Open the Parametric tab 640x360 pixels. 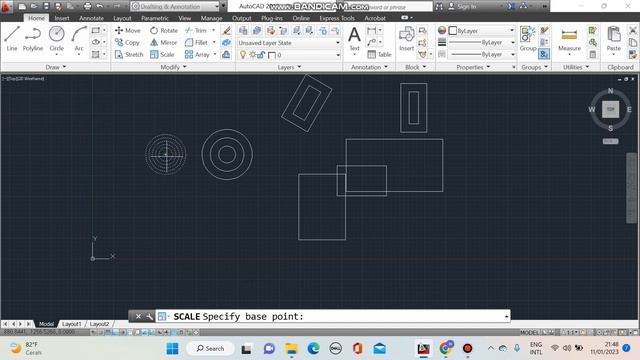[x=155, y=18]
